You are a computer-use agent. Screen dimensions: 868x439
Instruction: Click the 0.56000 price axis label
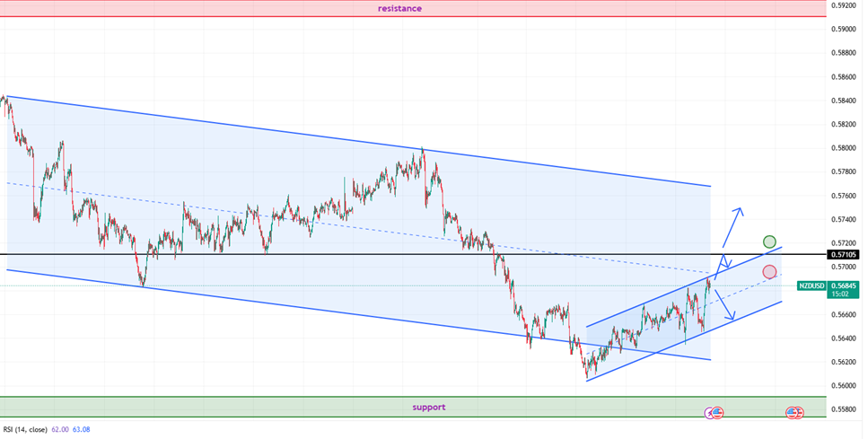844,386
